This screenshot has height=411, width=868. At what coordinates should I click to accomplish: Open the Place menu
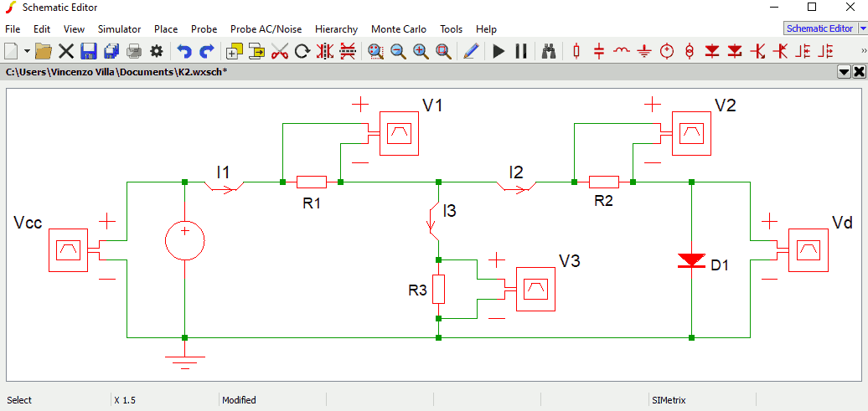[166, 29]
